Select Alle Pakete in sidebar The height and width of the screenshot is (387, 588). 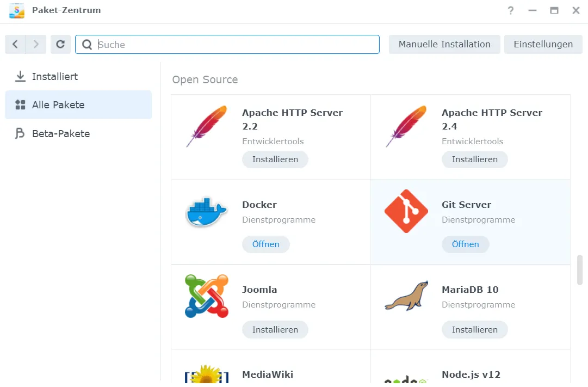[78, 105]
